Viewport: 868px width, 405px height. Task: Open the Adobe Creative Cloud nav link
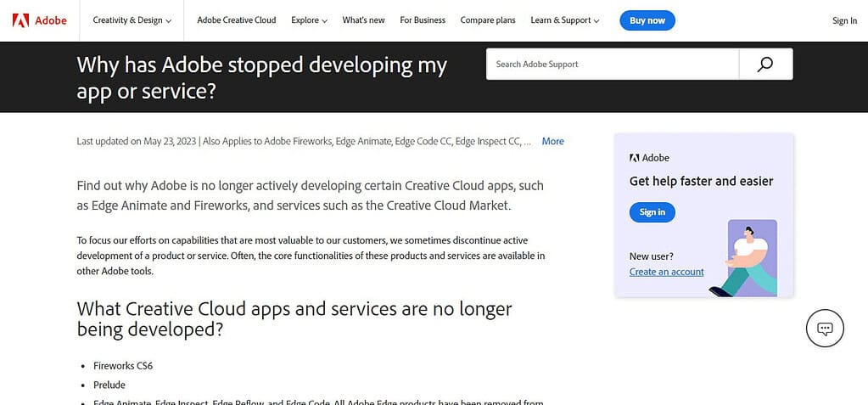237,20
